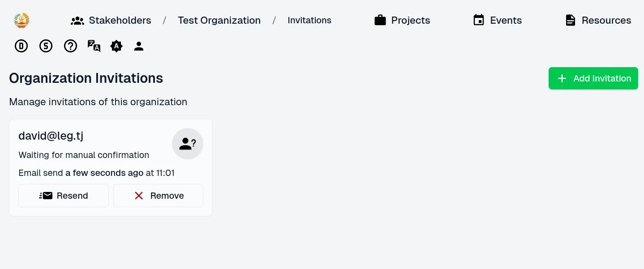Click the circled D icon

click(x=21, y=46)
